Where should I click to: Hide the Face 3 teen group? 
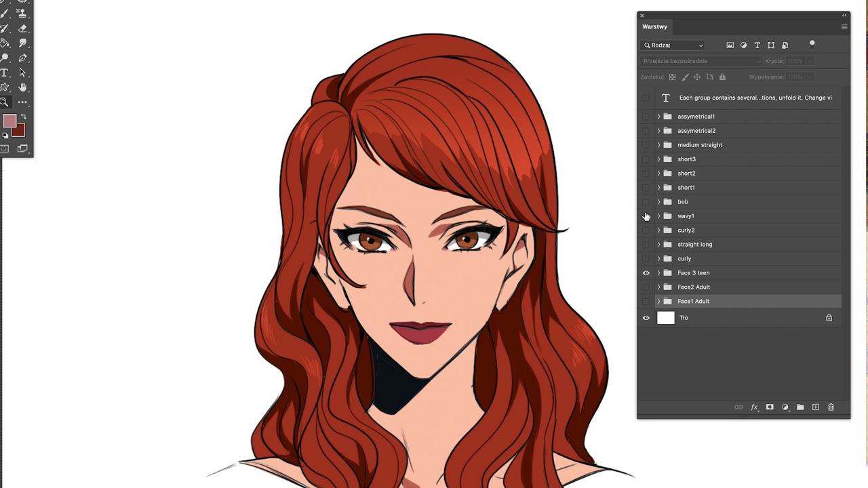point(646,273)
